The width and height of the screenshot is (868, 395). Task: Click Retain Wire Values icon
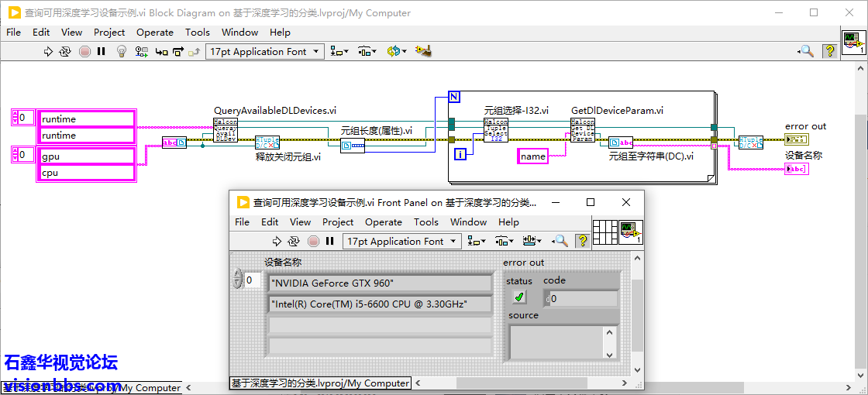click(x=142, y=51)
